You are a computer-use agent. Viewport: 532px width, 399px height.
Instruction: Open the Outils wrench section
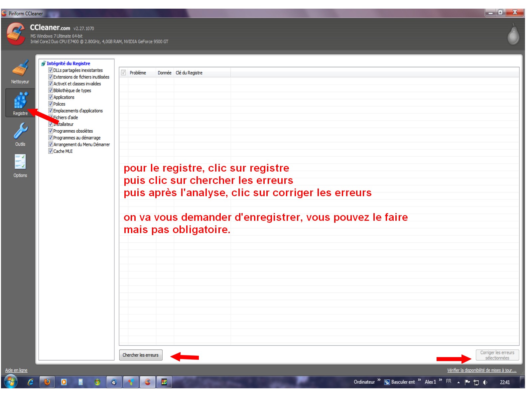point(20,134)
